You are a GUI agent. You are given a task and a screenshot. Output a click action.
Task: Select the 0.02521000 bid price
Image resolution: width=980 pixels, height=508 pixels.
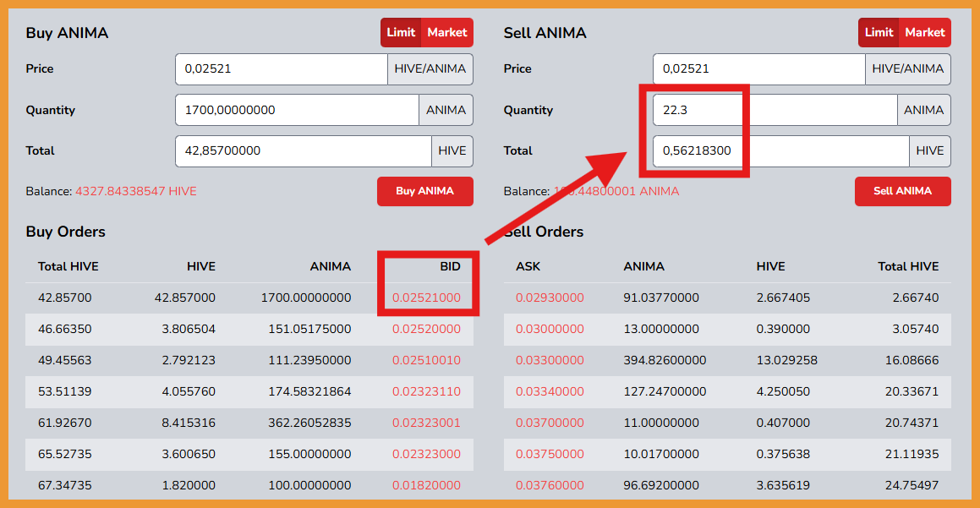click(x=426, y=298)
